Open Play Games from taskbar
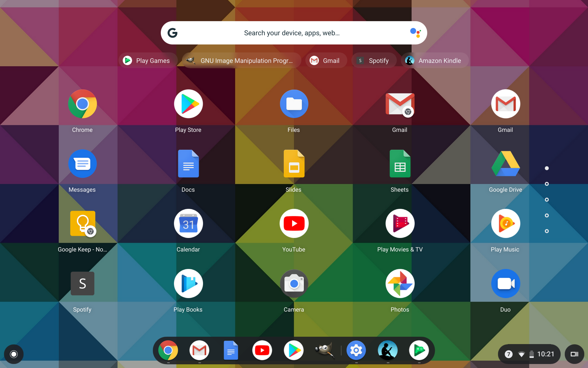 419,350
